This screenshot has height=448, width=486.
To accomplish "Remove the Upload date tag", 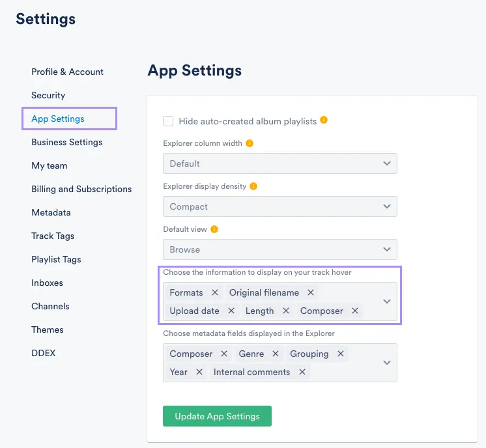I will 231,311.
